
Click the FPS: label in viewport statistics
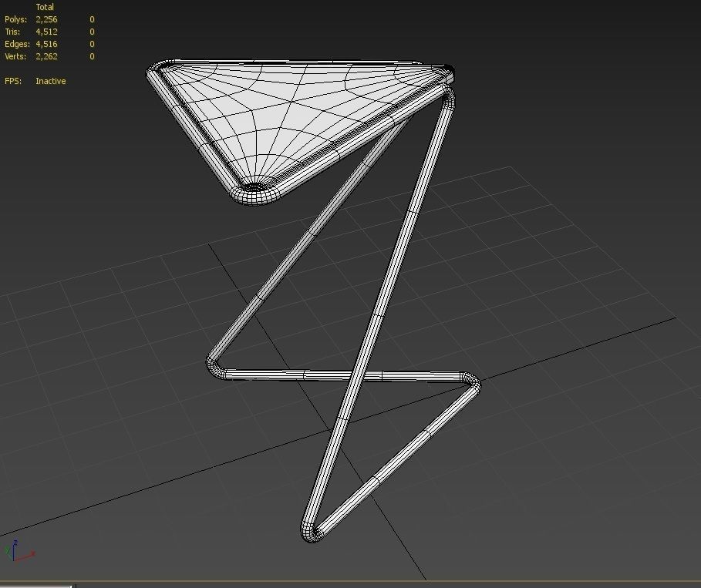[13, 81]
